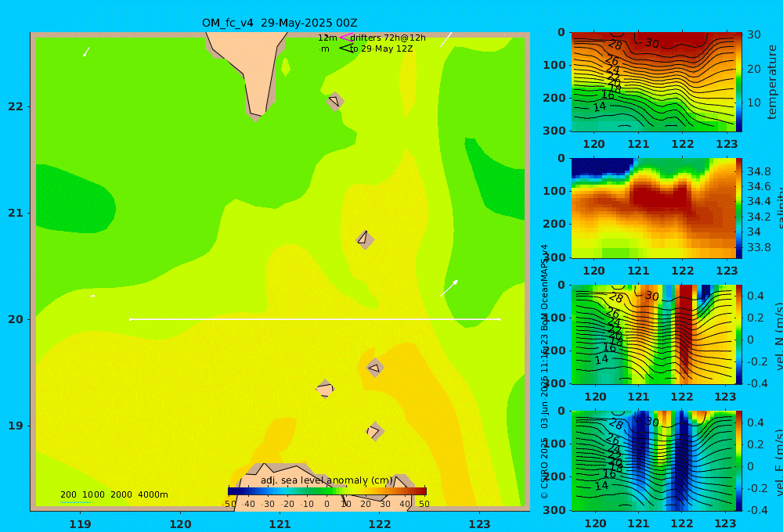Click the temperature color scale bar
This screenshot has width=783, height=532.
click(738, 82)
